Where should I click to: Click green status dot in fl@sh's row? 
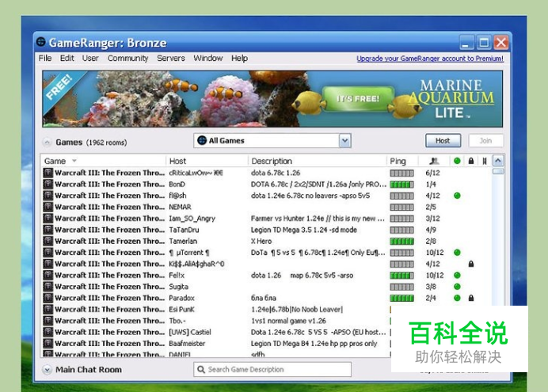(x=457, y=196)
